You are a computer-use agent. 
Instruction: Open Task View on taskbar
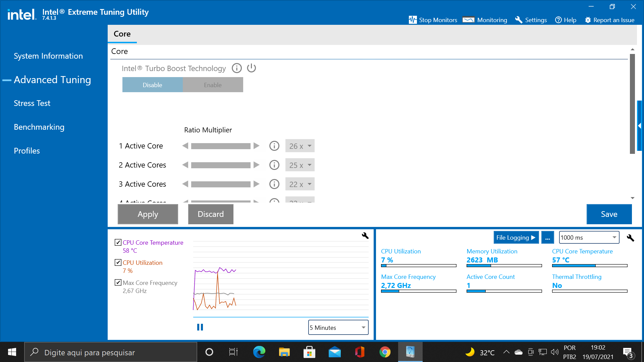click(x=233, y=352)
